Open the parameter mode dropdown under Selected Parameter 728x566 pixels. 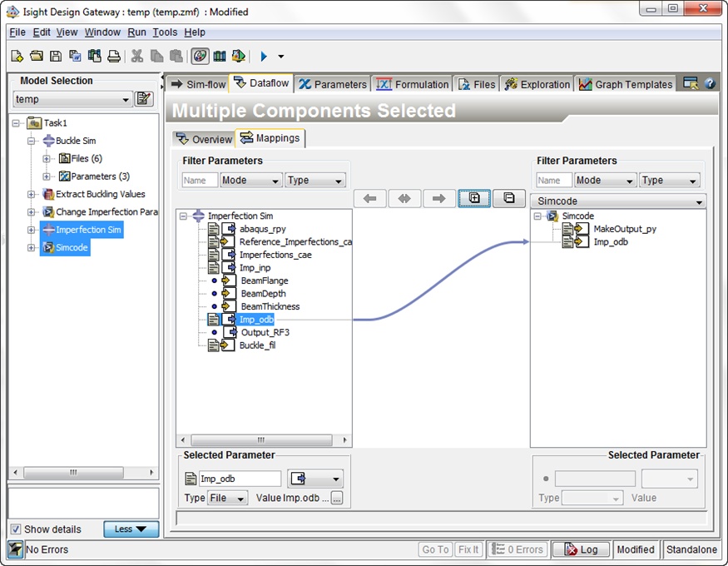(x=315, y=479)
